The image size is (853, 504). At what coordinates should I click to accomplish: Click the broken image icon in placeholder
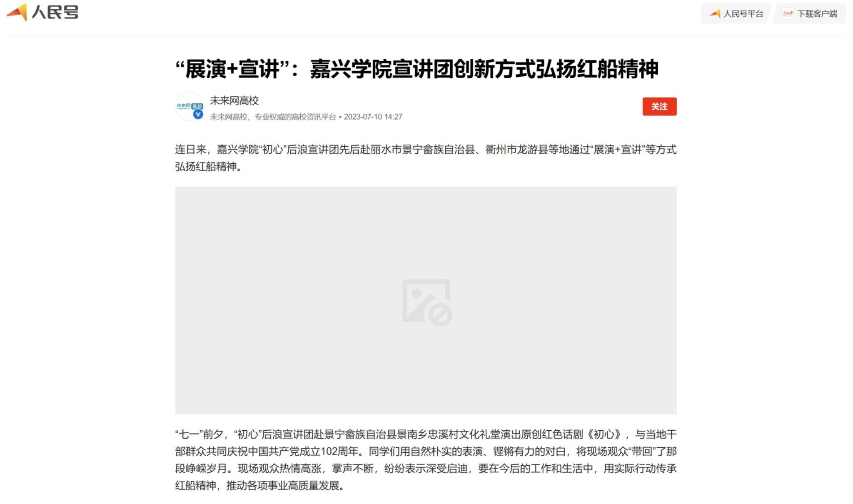(x=426, y=302)
